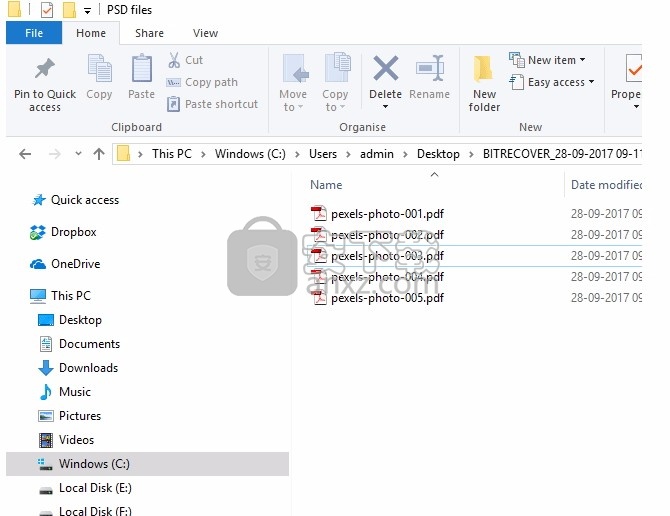Screen dimensions: 670x516
Task: Select file pexels-photo-002.pdf
Action: (x=387, y=235)
